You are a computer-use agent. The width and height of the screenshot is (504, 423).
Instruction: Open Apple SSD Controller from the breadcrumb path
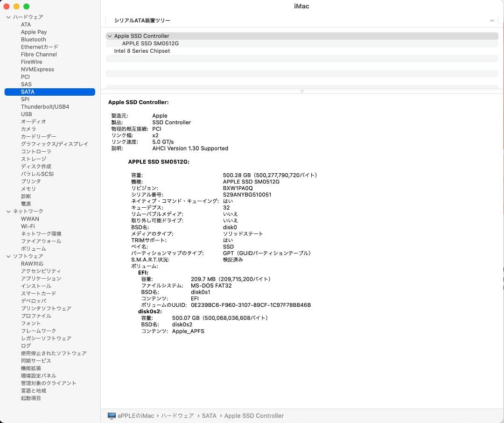(x=254, y=416)
